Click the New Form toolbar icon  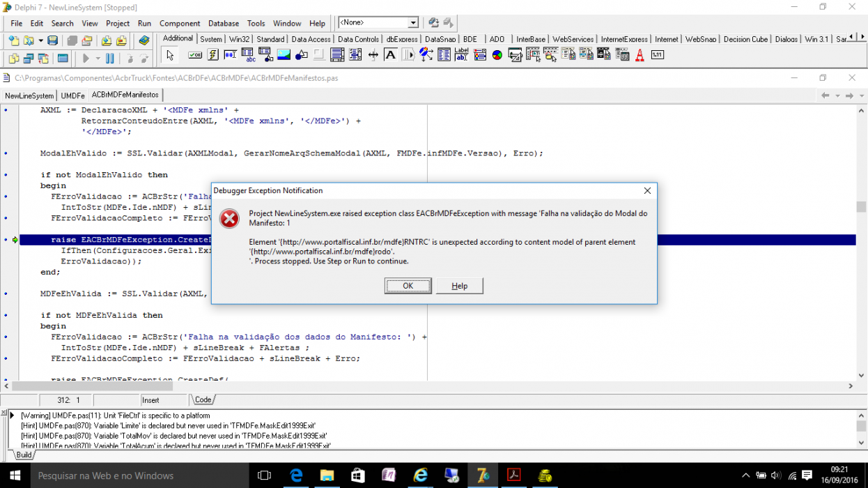click(63, 59)
